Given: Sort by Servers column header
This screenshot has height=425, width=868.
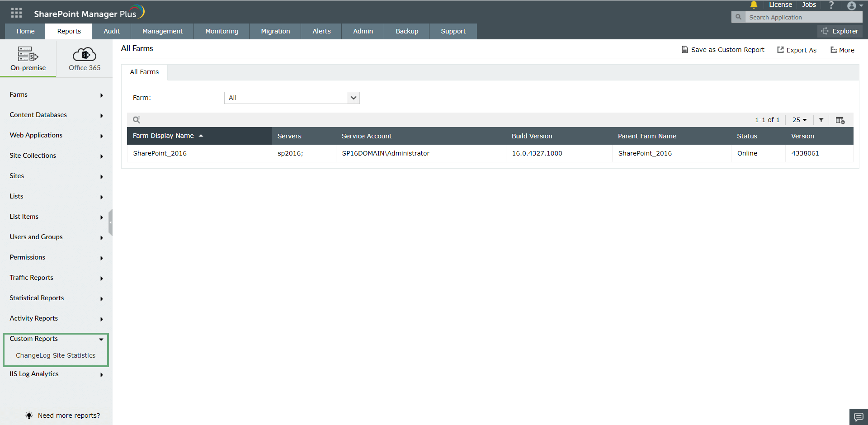Looking at the screenshot, I should [303, 136].
